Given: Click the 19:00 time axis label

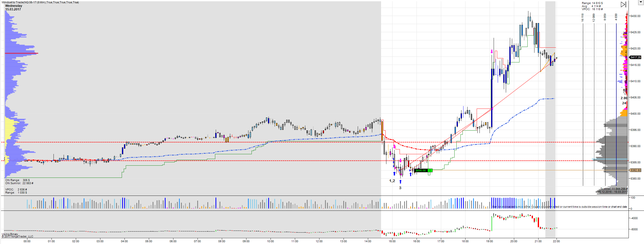Looking at the screenshot, I should (490, 241).
